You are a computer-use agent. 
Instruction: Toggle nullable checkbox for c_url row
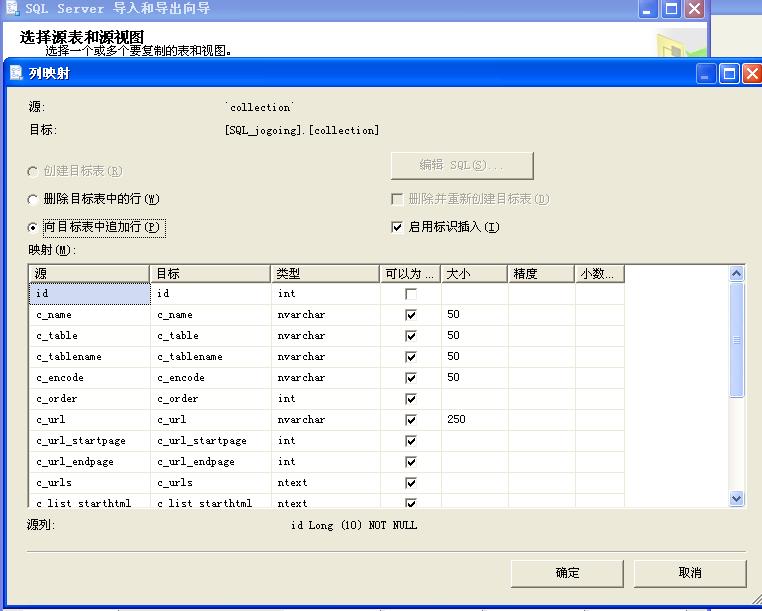coord(410,420)
